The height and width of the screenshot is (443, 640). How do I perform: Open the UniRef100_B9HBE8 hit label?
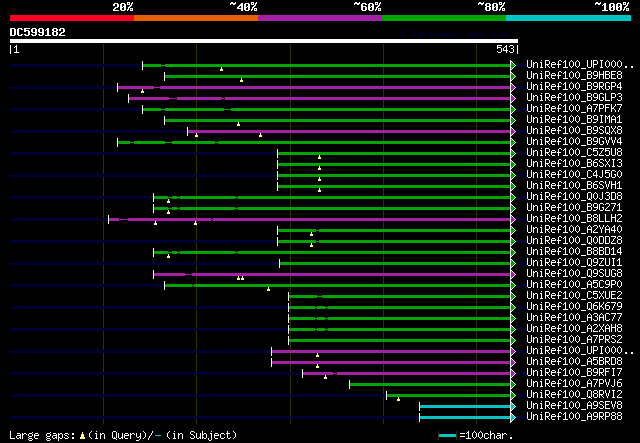click(x=574, y=76)
